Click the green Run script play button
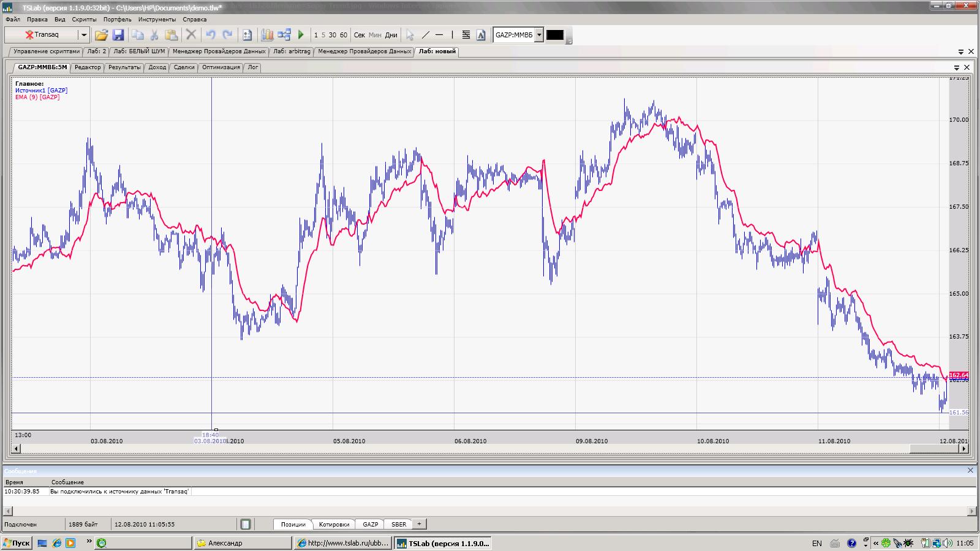Image resolution: width=980 pixels, height=551 pixels. click(301, 35)
